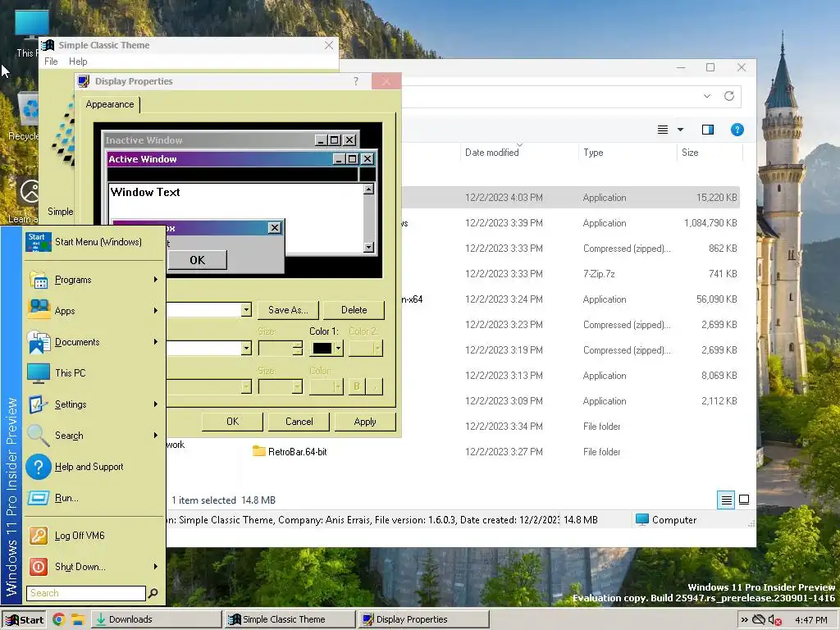Show hidden tray icons chevron
The height and width of the screenshot is (630, 840).
pyautogui.click(x=744, y=620)
